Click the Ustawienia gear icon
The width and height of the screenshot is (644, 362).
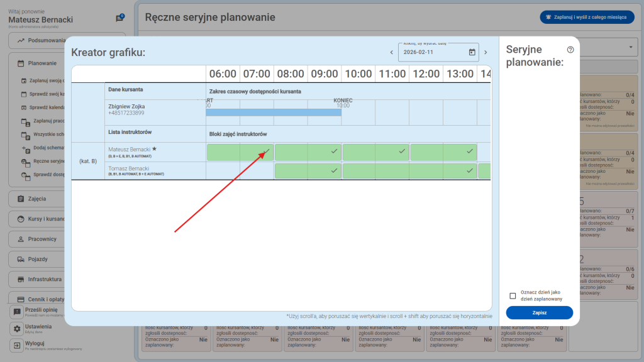click(x=17, y=329)
